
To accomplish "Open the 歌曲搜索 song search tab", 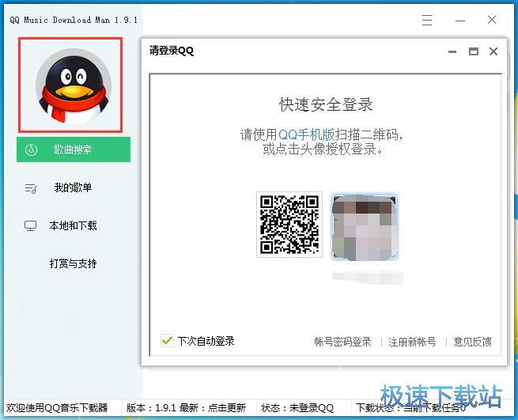I will pyautogui.click(x=74, y=149).
